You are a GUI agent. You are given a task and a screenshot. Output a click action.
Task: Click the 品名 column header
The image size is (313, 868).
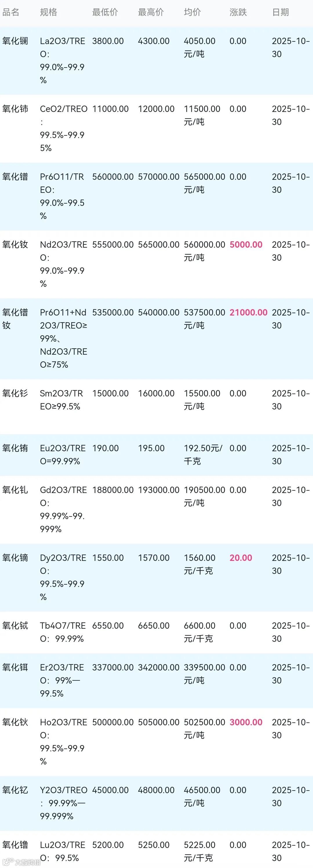pyautogui.click(x=11, y=12)
